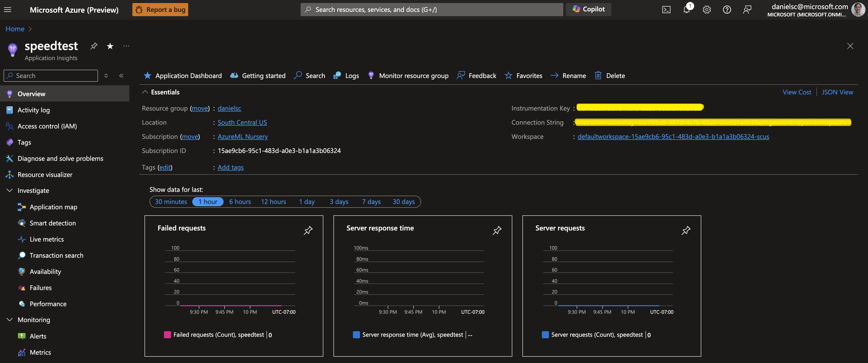868x363 pixels.
Task: Select the 7 days time range
Action: [371, 201]
